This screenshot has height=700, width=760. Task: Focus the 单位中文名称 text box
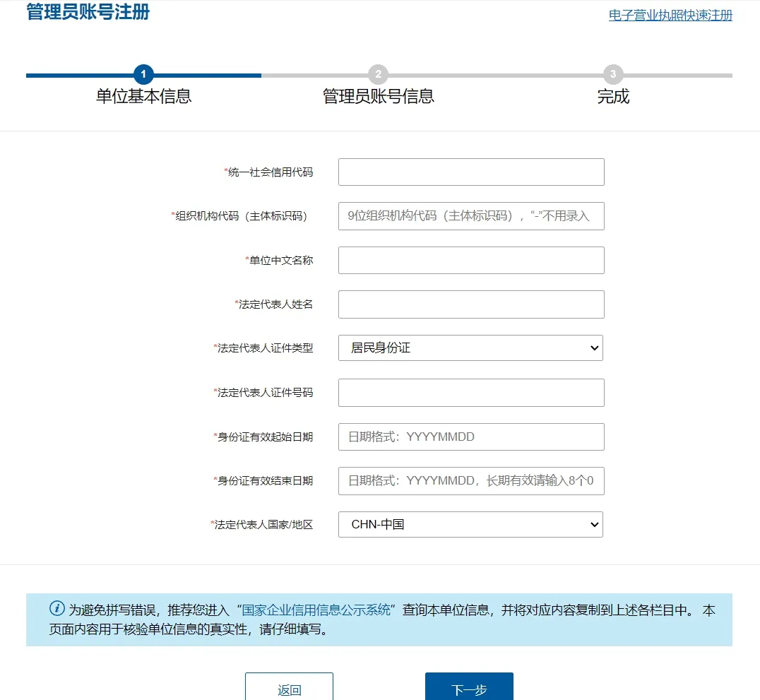click(471, 260)
